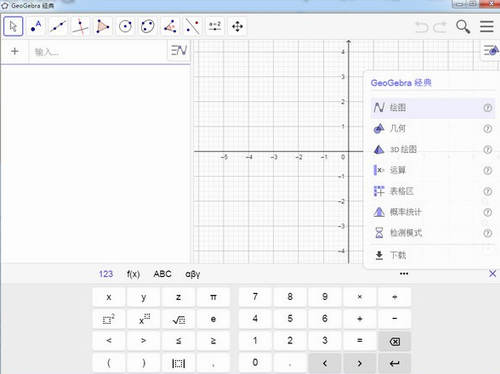Tap the number 5 key
Image resolution: width=500 pixels, height=374 pixels.
tap(290, 319)
